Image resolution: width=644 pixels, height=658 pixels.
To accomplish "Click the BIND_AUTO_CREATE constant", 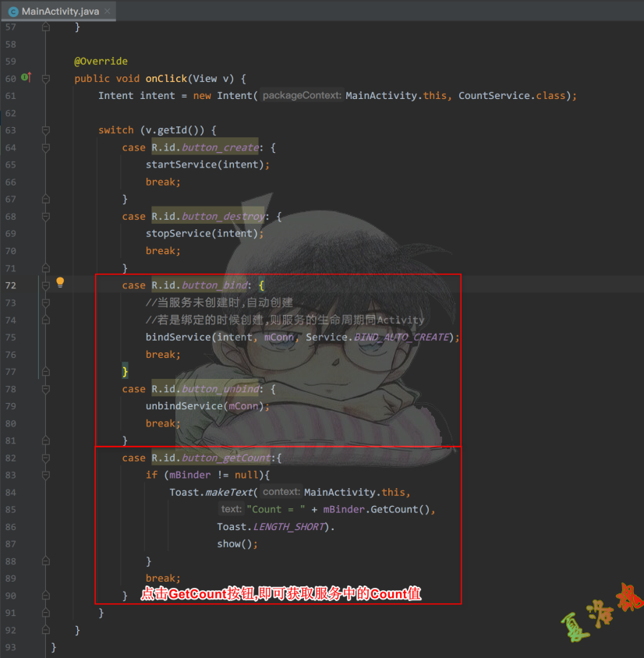I will pos(402,337).
